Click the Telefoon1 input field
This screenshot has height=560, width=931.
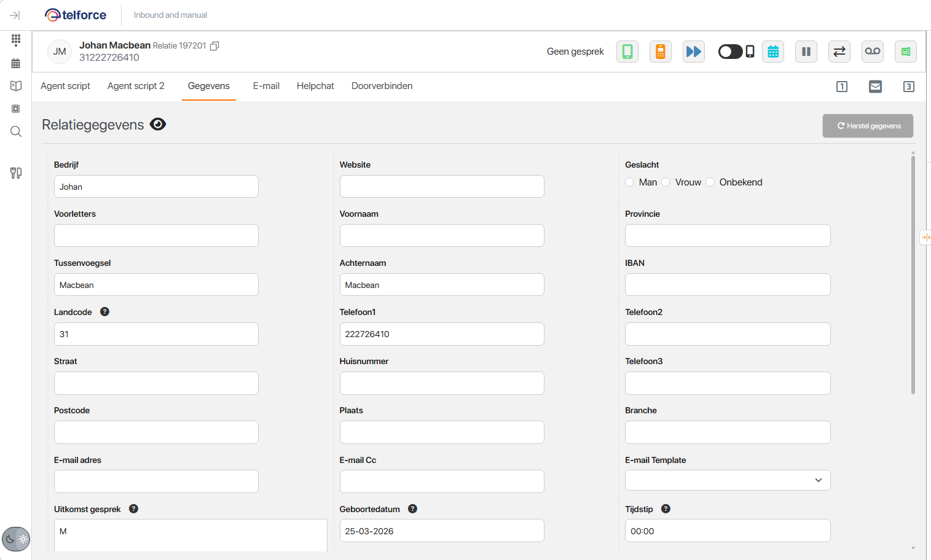(441, 334)
